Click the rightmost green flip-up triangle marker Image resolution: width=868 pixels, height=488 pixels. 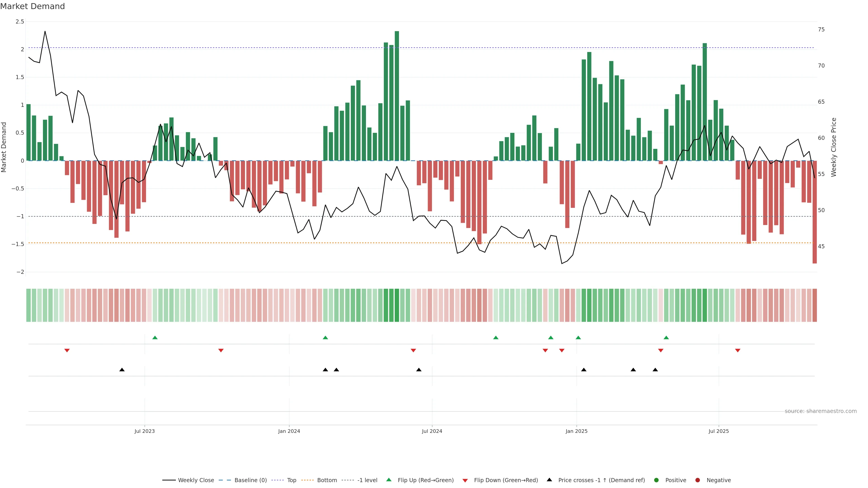(x=666, y=338)
